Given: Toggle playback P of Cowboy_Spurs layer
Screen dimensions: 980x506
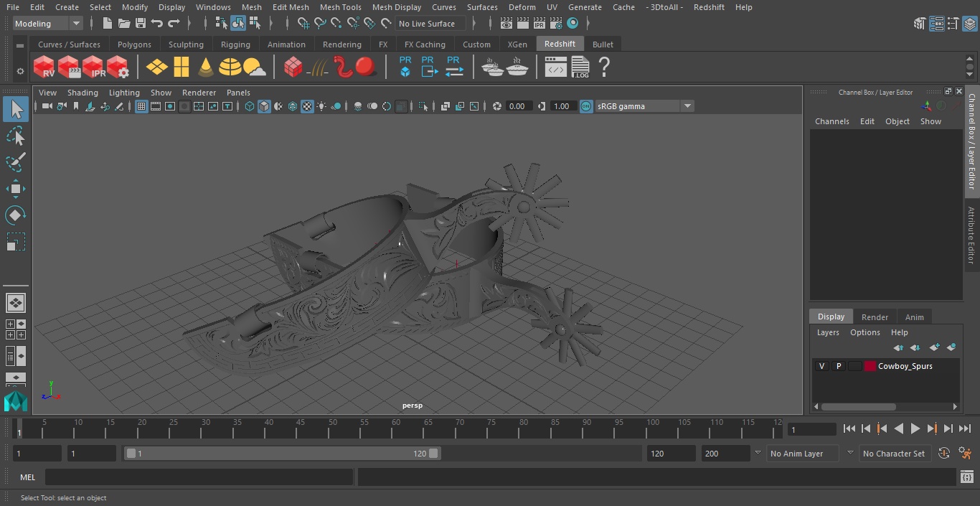Looking at the screenshot, I should (x=838, y=366).
